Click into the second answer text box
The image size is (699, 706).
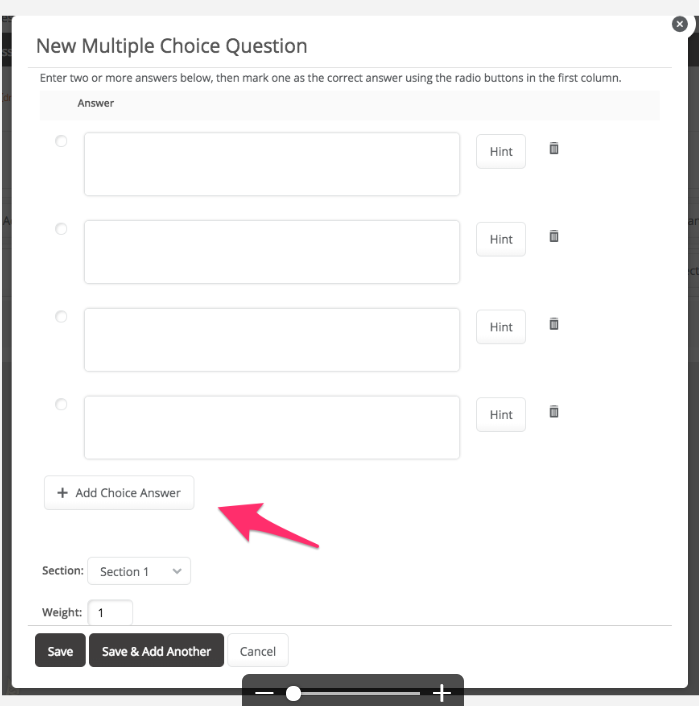click(272, 252)
